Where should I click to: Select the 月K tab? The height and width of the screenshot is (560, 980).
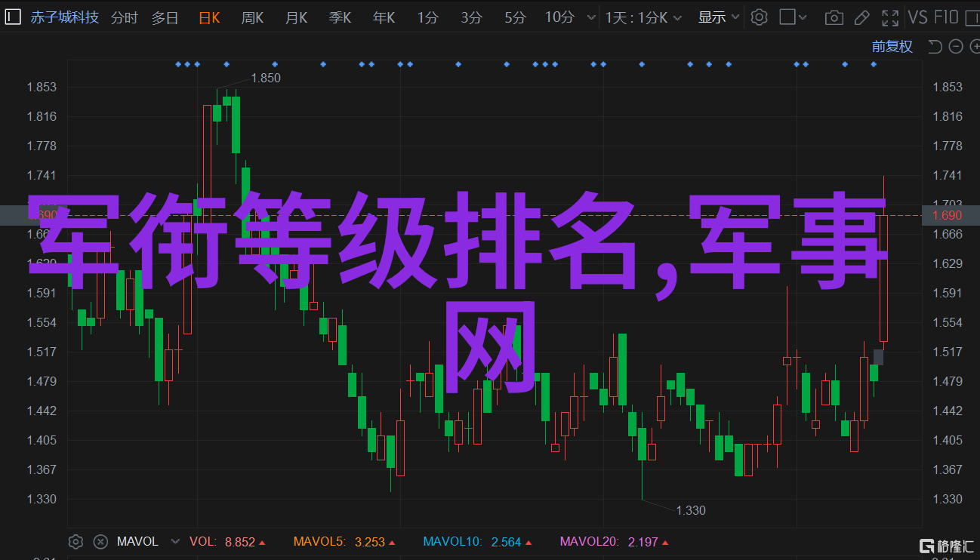pos(296,17)
